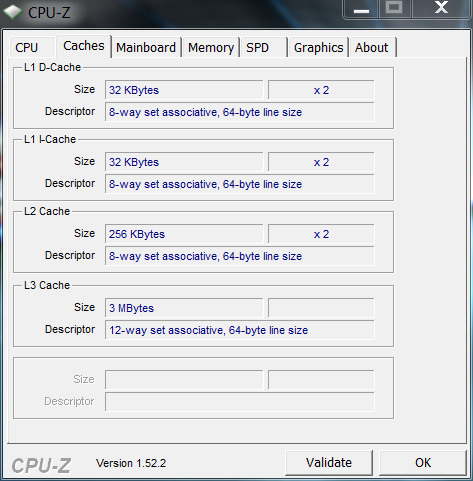This screenshot has height=481, width=473.
Task: Click the Validate button
Action: (329, 463)
